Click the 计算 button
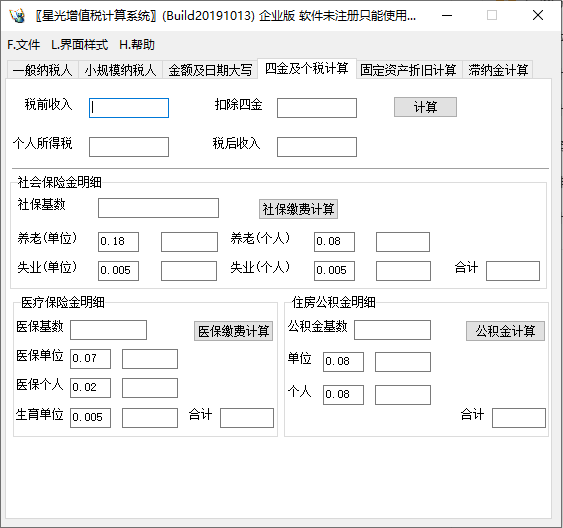Image resolution: width=563 pixels, height=528 pixels. point(425,107)
